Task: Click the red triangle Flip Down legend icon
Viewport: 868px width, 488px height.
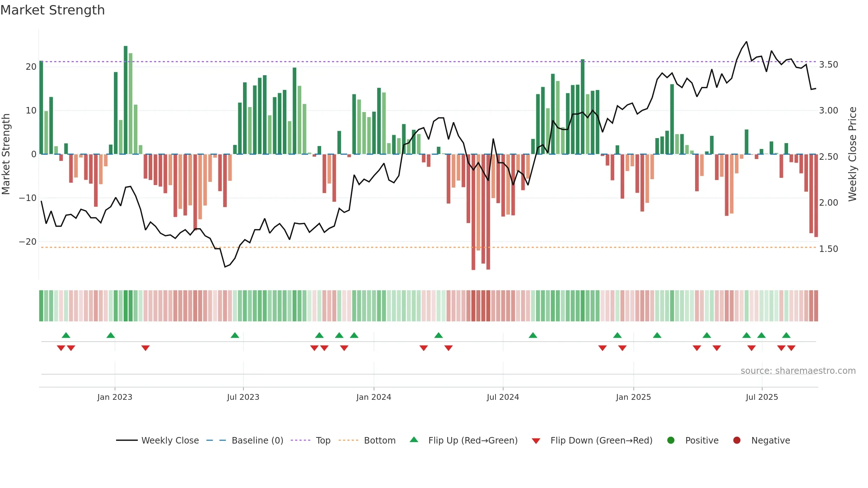Action: 536,441
